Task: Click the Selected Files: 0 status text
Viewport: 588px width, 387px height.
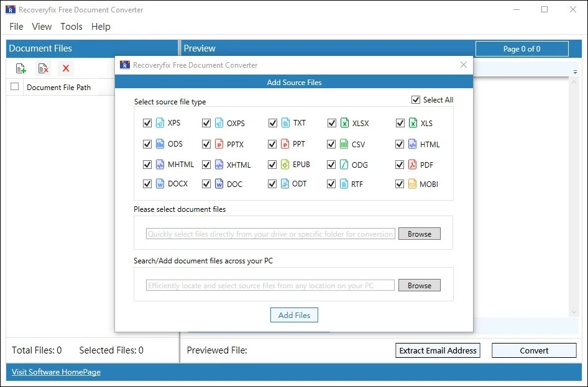Action: [x=111, y=350]
